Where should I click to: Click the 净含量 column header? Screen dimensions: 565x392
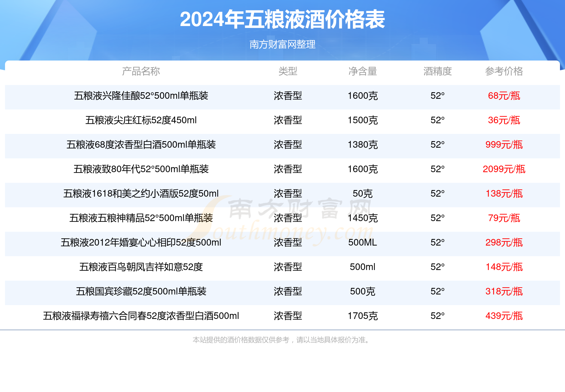pos(363,71)
